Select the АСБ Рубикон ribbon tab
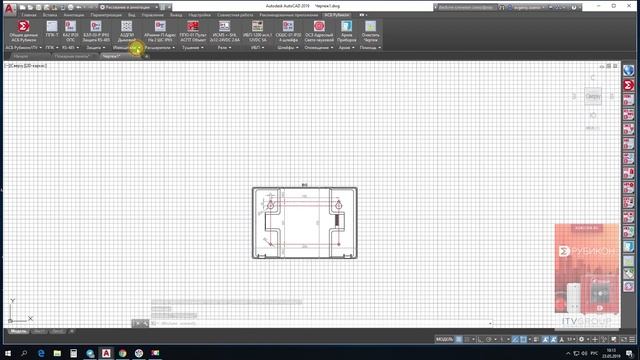 pyautogui.click(x=337, y=15)
